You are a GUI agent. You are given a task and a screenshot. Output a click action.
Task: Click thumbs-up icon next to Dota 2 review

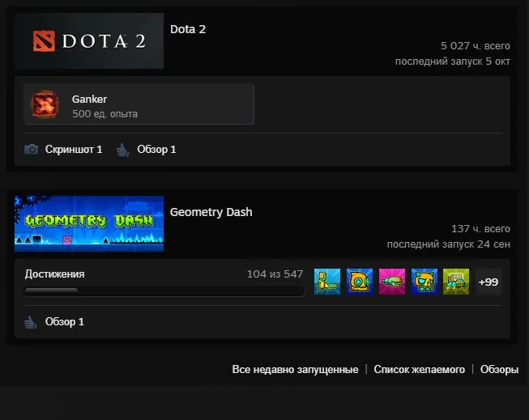(123, 150)
